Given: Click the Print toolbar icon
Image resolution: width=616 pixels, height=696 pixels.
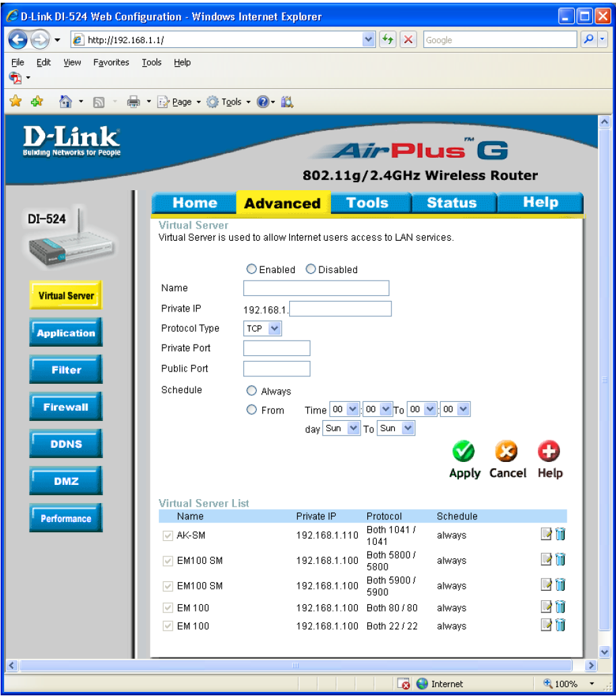Looking at the screenshot, I should click(133, 102).
